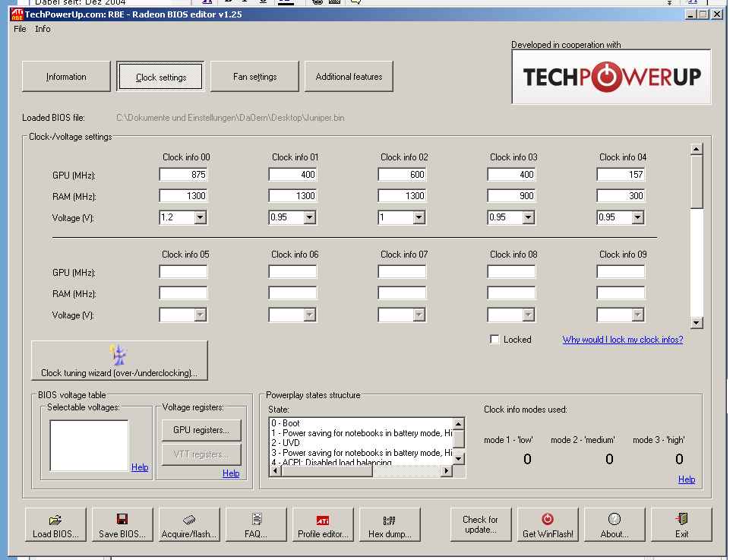Open Clock info 07 voltage dropdown
Viewport: 733px width, 560px height.
(419, 315)
